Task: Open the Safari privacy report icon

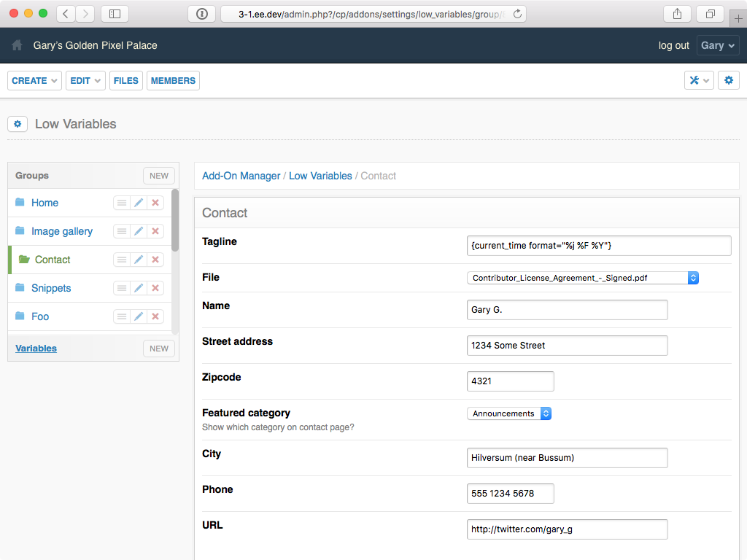Action: pyautogui.click(x=202, y=14)
